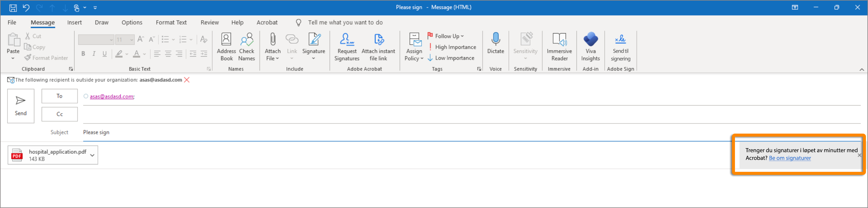Toggle High Importance for the message

(x=452, y=47)
